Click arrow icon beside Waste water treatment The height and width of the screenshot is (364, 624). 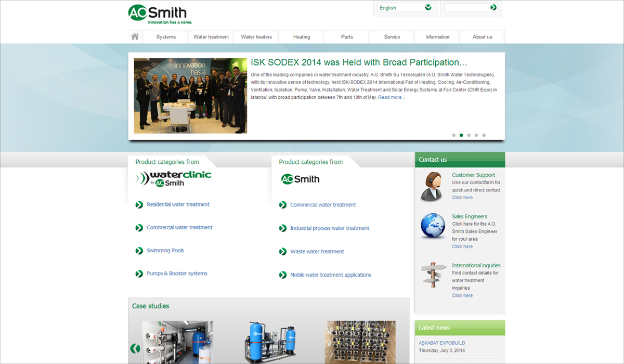click(x=283, y=252)
